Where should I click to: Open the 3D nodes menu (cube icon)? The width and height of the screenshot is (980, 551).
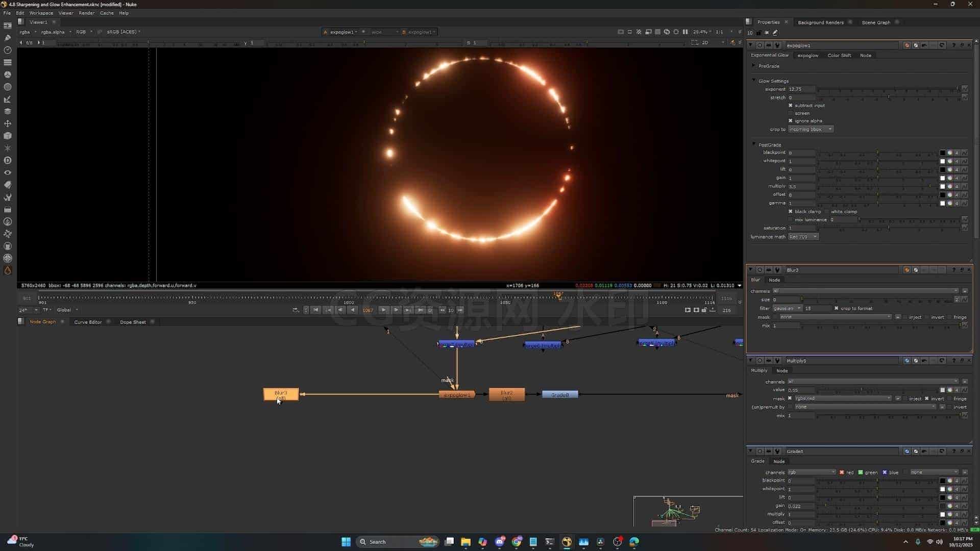[8, 136]
